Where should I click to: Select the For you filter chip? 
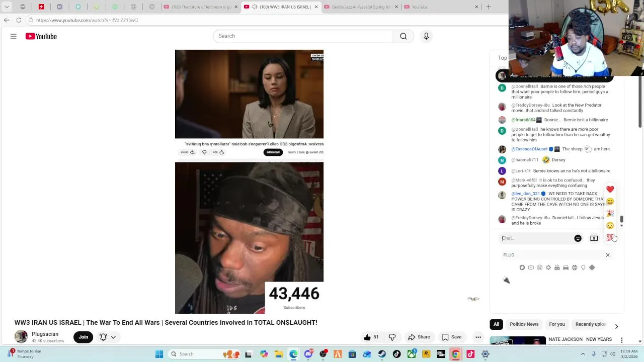[557, 324]
